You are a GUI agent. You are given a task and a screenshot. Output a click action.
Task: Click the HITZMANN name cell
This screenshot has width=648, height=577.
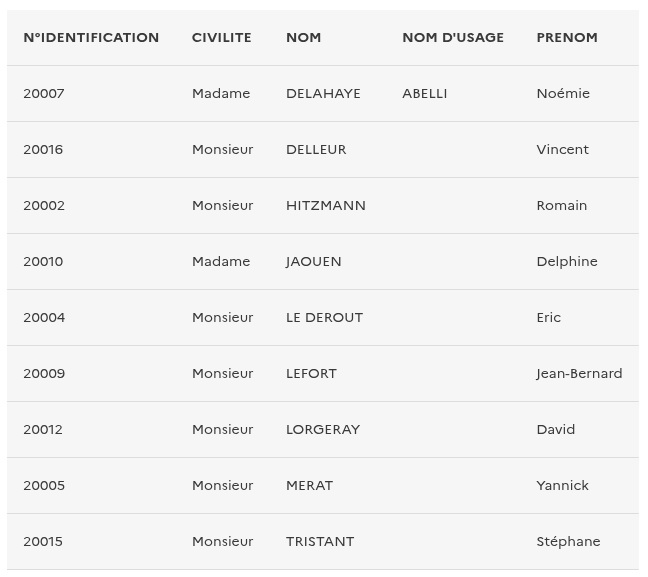tap(326, 206)
